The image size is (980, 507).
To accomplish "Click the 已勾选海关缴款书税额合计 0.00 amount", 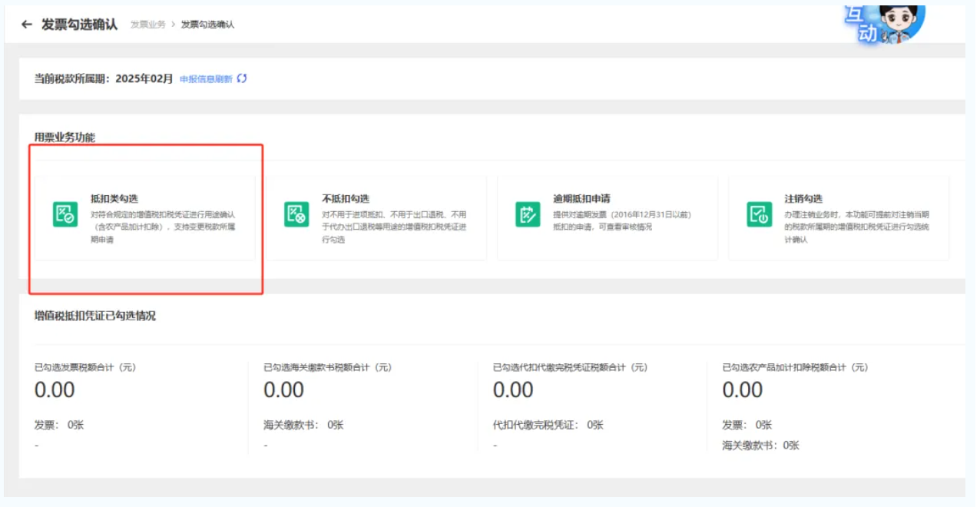I will (x=283, y=390).
